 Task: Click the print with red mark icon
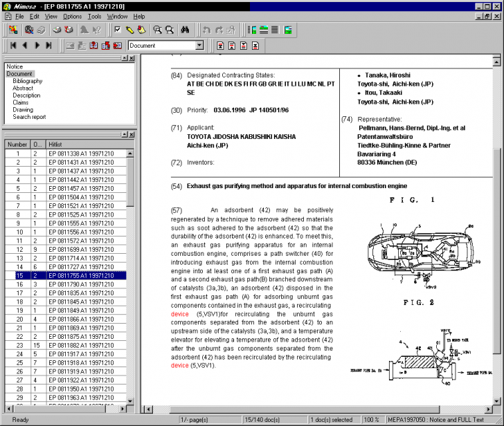tap(69, 30)
